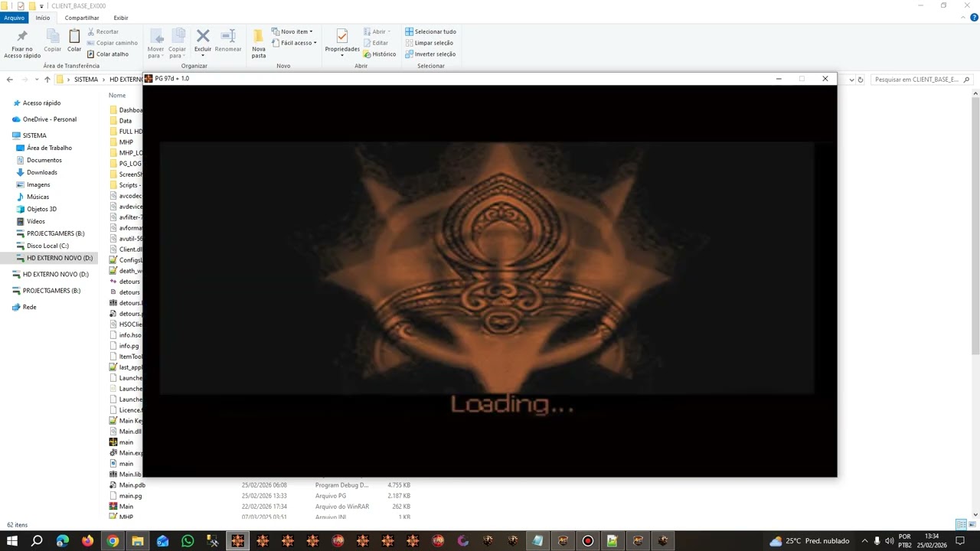980x551 pixels.
Task: Choose Colar atalho in the ribbon
Action: (x=108, y=54)
